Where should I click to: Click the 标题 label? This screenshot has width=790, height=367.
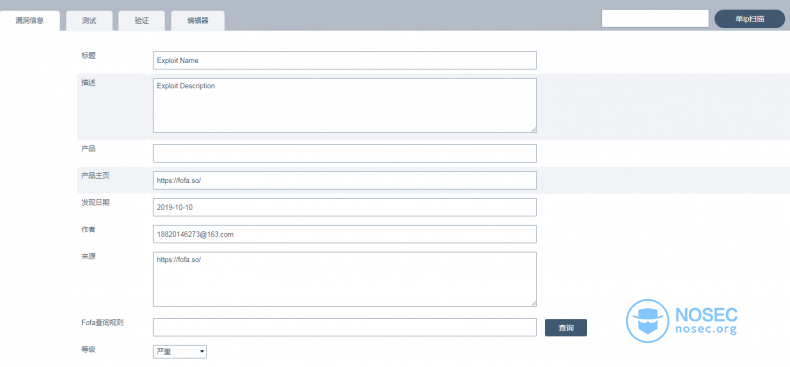click(89, 56)
